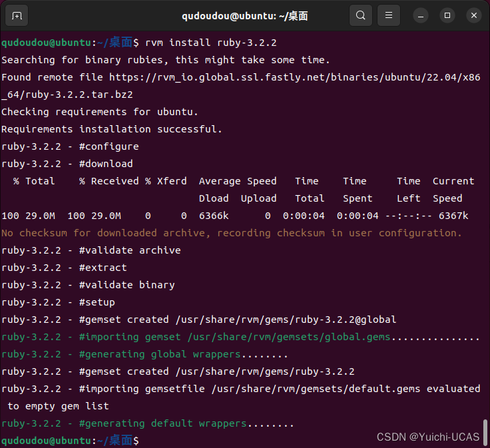The height and width of the screenshot is (448, 490).
Task: Click '#generating default wrappers' line
Action: 148,423
